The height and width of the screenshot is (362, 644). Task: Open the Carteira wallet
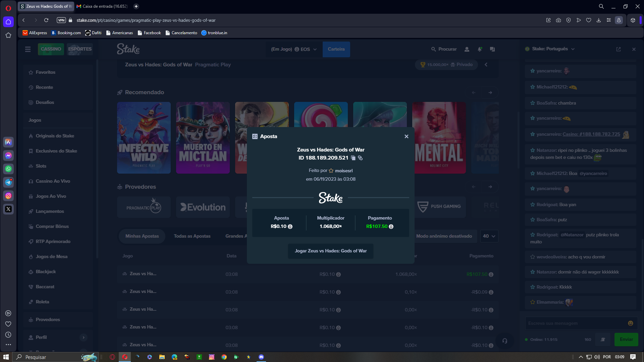click(336, 49)
